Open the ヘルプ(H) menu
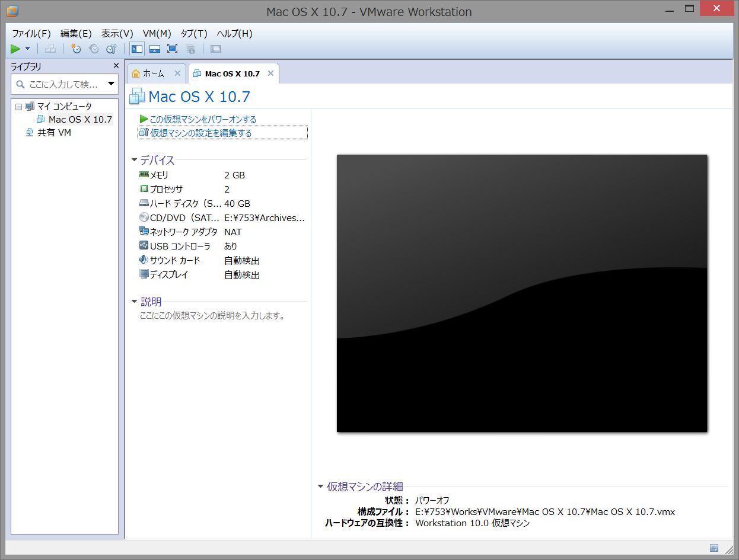Viewport: 739px width, 560px height. point(234,33)
